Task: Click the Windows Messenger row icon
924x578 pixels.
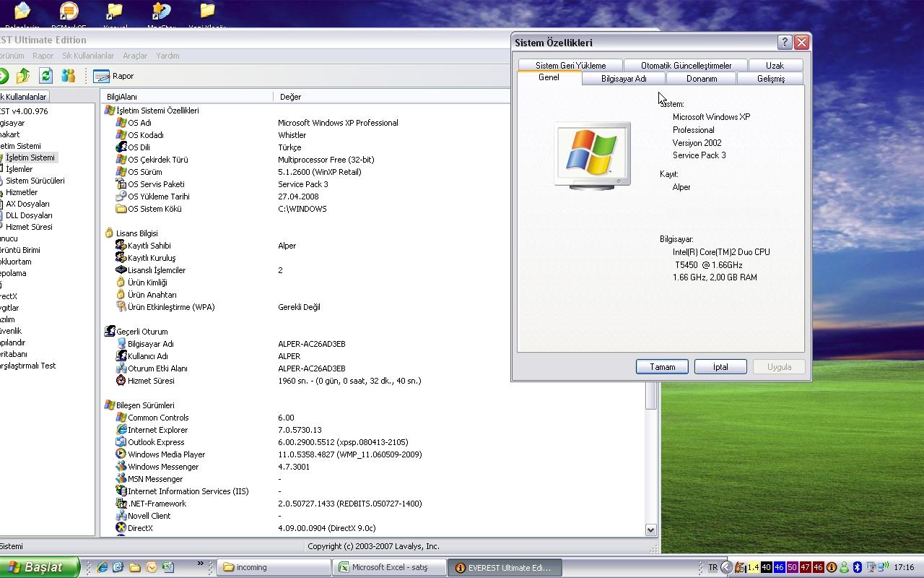Action: pyautogui.click(x=121, y=467)
